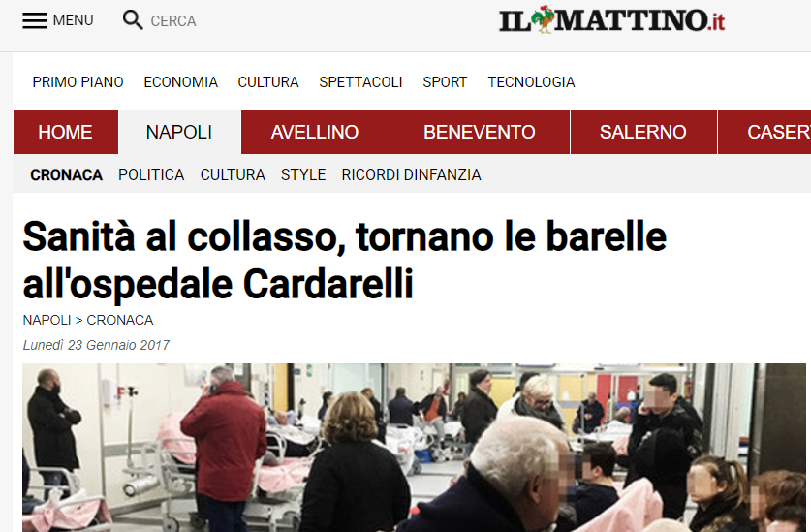
Task: Select the SPETTACOLI menu item
Action: pos(360,82)
